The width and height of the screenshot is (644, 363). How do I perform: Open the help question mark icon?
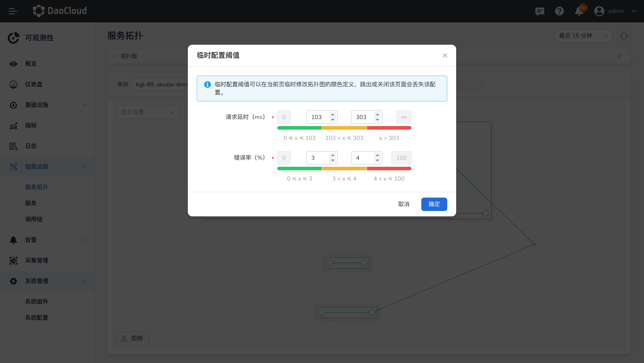pos(559,11)
